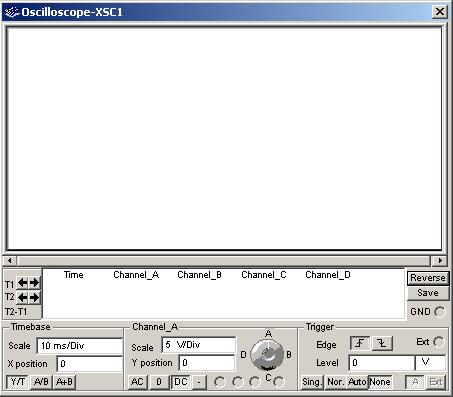Choose None trigger mode
Viewport: 453px width, 397px height.
(x=380, y=382)
